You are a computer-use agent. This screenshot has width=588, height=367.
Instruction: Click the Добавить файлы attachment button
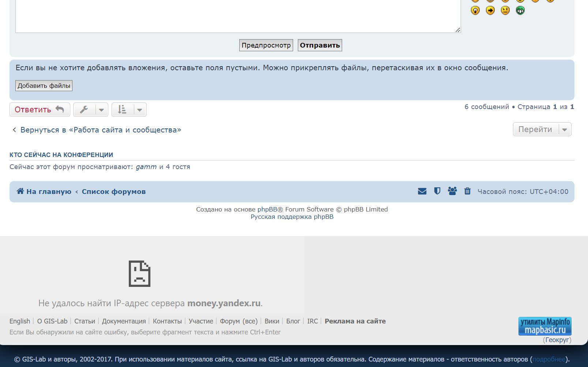pos(44,86)
